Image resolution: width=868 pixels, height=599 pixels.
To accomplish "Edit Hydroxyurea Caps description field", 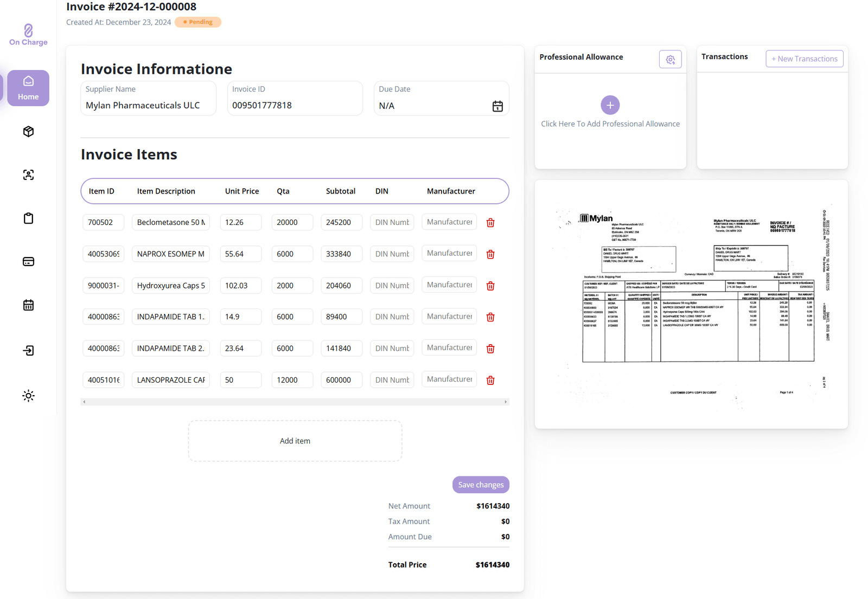I will [171, 285].
